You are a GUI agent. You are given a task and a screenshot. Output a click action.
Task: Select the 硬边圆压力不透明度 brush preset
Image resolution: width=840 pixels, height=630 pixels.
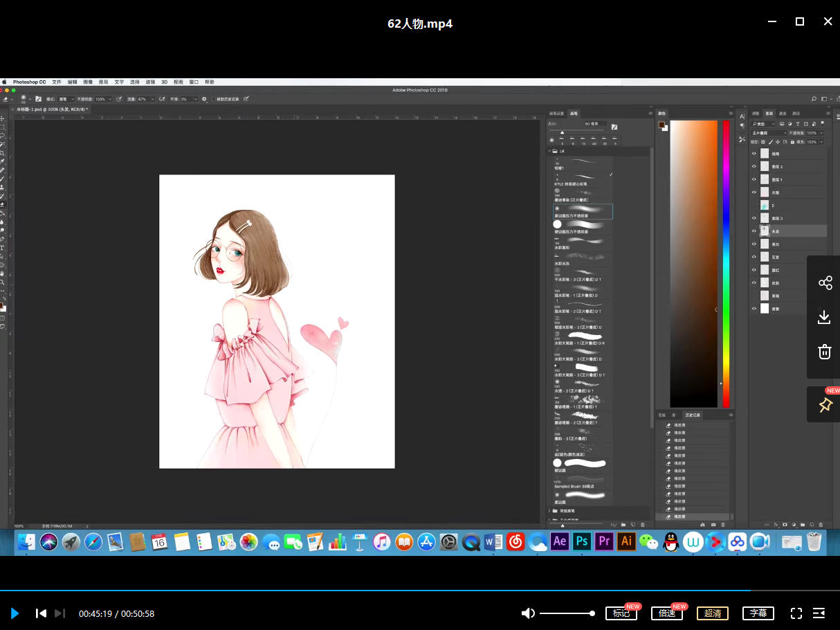[581, 226]
